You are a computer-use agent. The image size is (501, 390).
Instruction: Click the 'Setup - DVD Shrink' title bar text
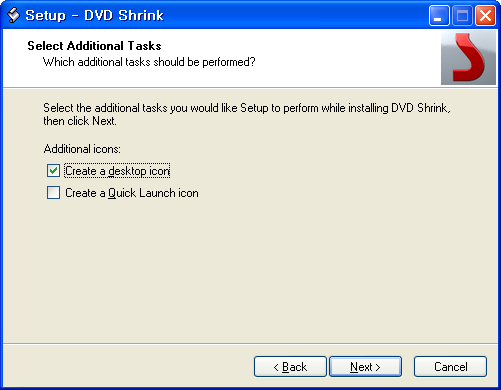pyautogui.click(x=94, y=15)
